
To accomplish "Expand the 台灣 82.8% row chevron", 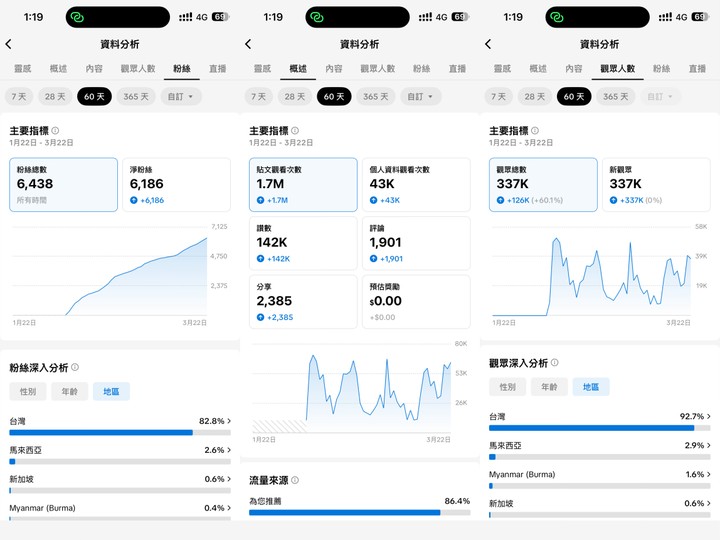I will click(229, 422).
